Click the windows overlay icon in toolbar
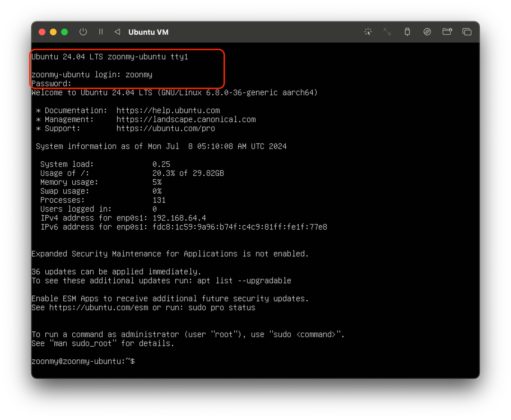 point(467,32)
